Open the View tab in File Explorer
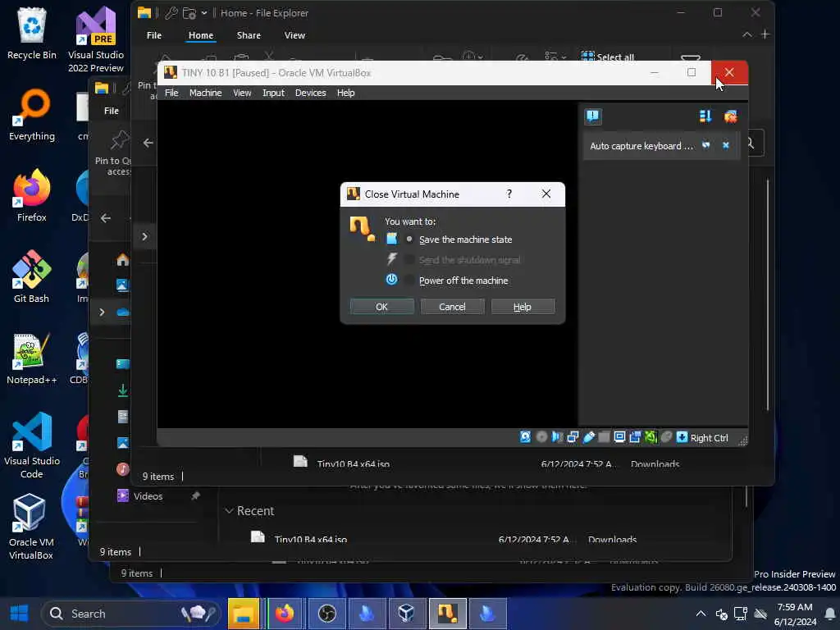The width and height of the screenshot is (840, 630). [294, 35]
